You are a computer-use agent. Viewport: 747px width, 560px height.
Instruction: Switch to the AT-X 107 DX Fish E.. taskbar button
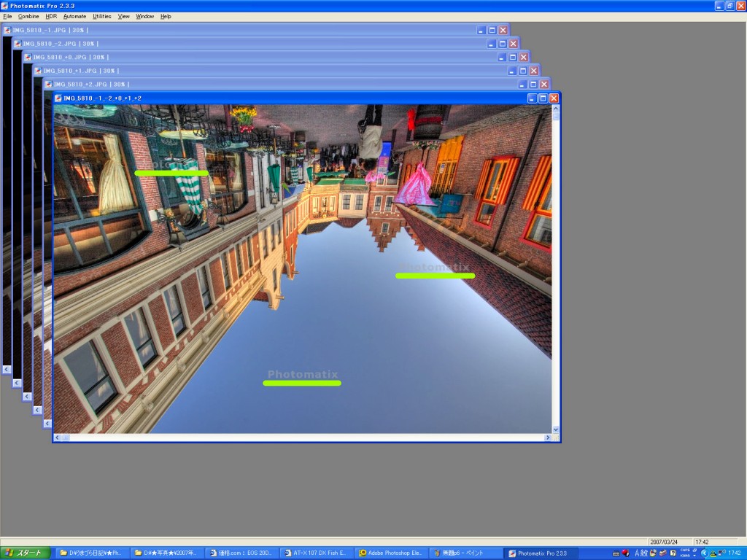(x=315, y=553)
